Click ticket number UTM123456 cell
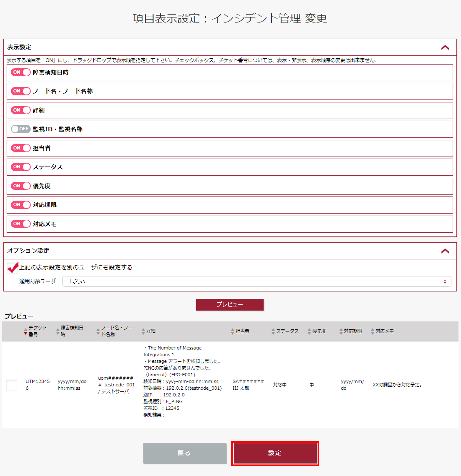 tap(38, 385)
